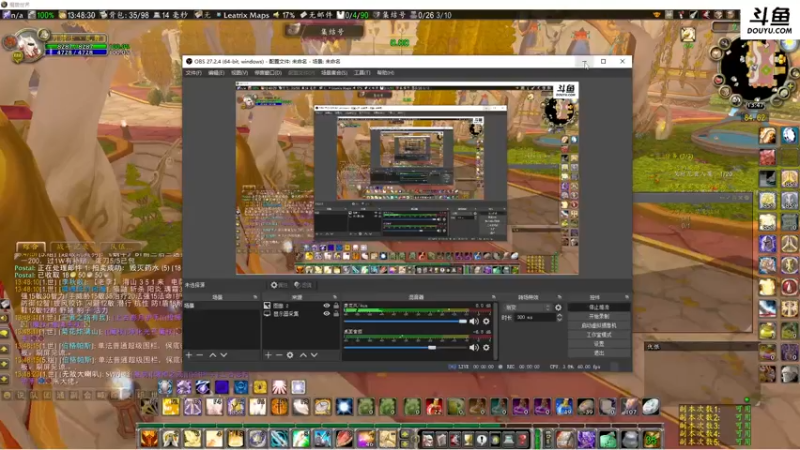Click the 开始录制 start recording button
This screenshot has width=800, height=450.
tap(598, 316)
